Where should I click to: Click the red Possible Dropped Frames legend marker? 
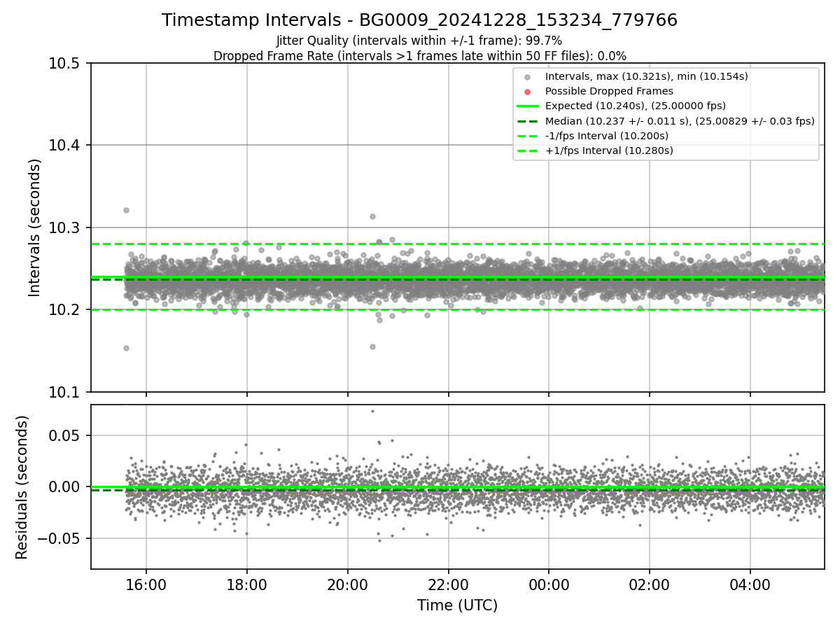point(528,92)
